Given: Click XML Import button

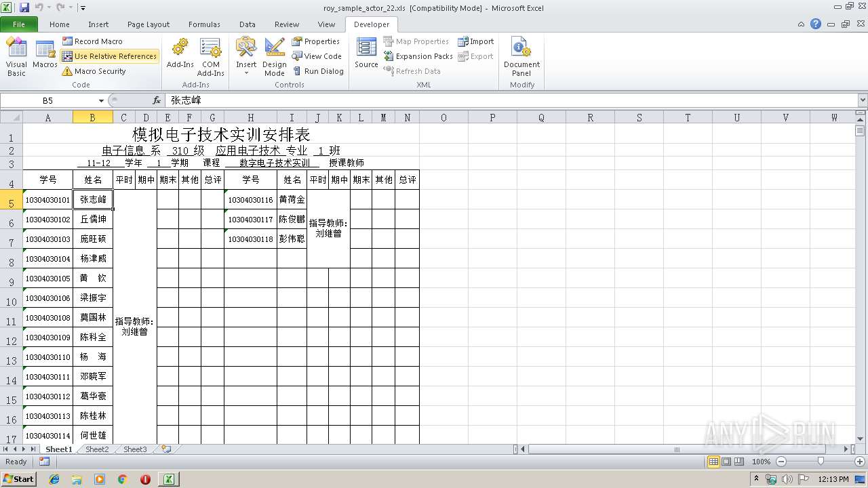Looking at the screenshot, I should coord(475,41).
